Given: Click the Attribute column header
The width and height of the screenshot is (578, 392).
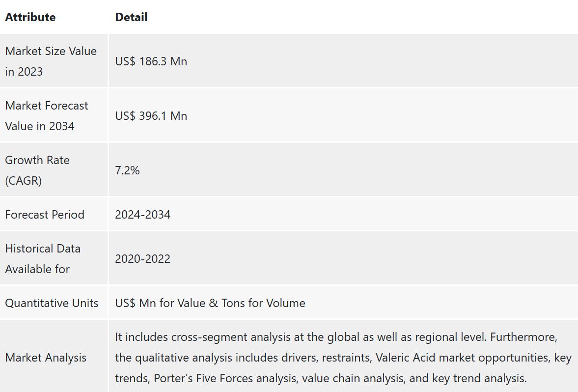Looking at the screenshot, I should click(x=30, y=17).
